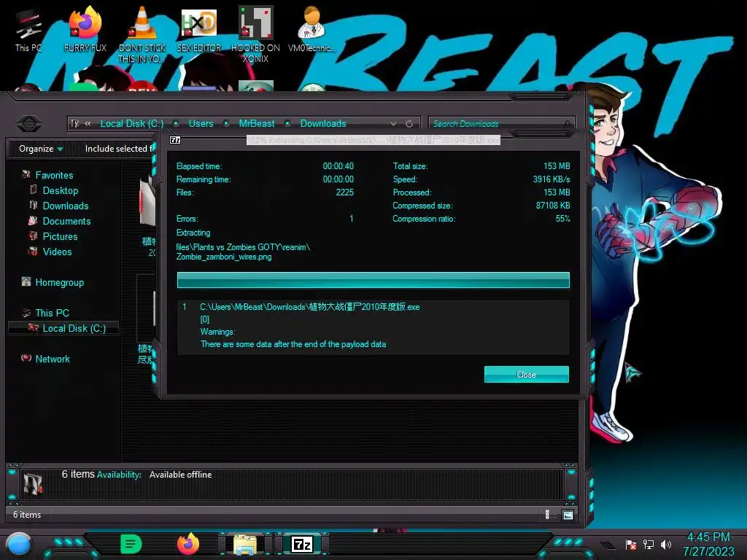The height and width of the screenshot is (560, 747).
Task: Click the Compression ratio value 55%
Action: pos(562,219)
